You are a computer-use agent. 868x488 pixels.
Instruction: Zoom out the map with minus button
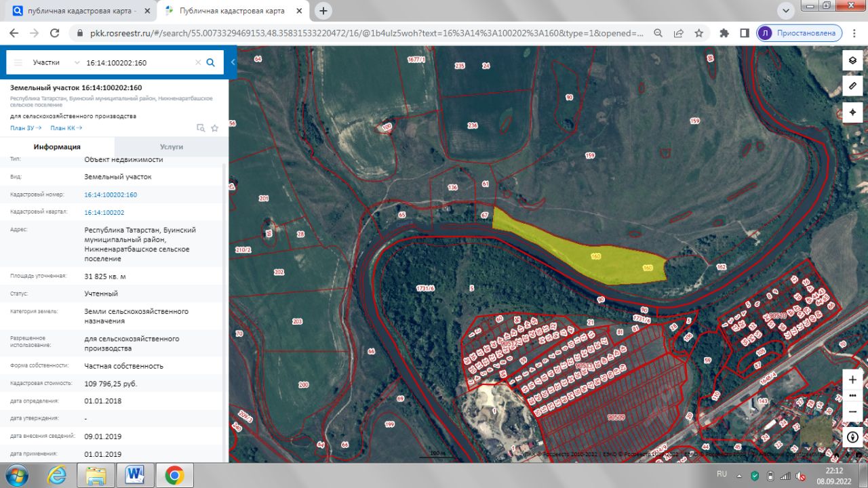852,411
